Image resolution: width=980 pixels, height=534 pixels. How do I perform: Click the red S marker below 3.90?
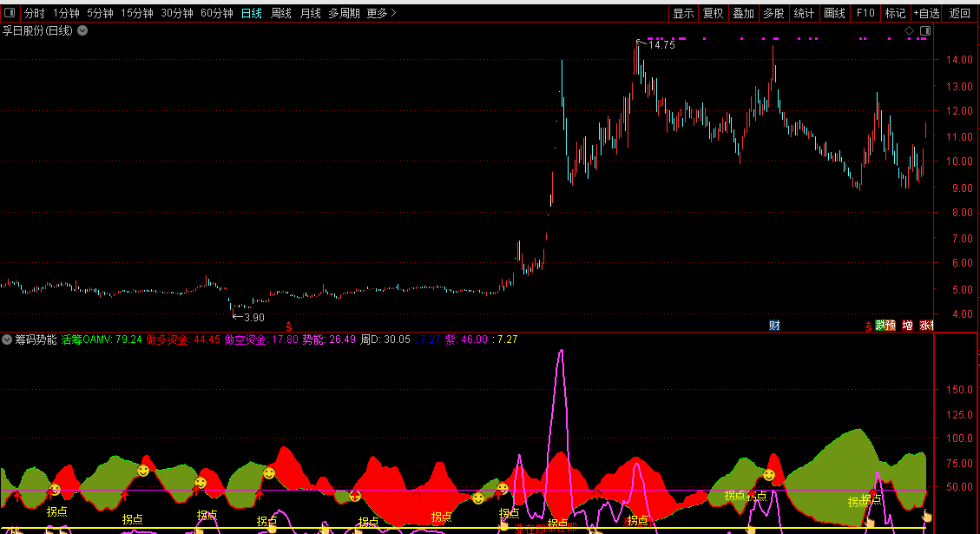[289, 326]
